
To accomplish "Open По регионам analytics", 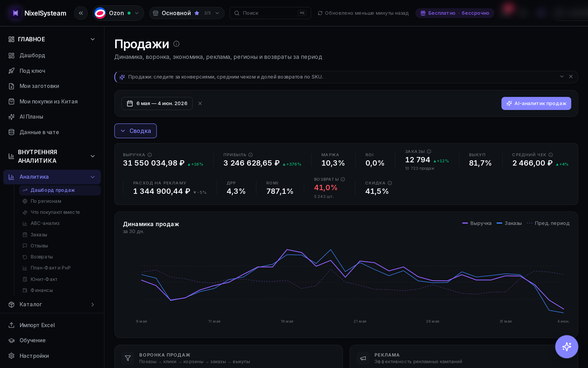I will pos(60,201).
